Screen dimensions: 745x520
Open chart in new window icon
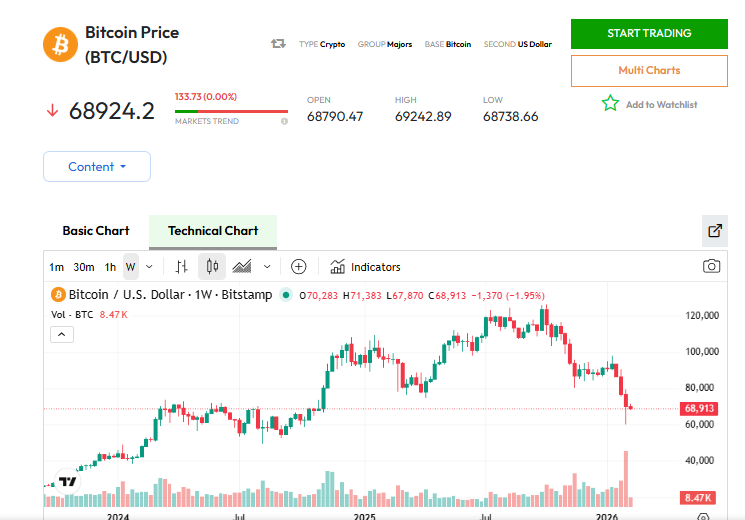pos(715,231)
